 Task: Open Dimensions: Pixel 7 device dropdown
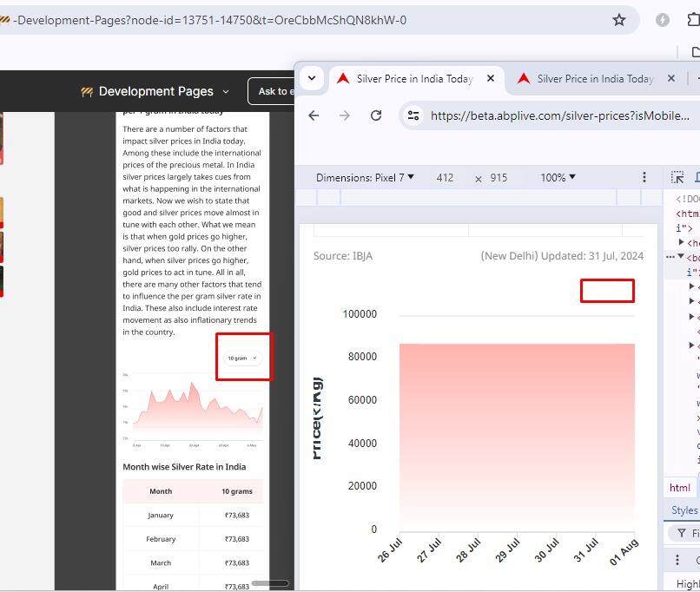[365, 177]
